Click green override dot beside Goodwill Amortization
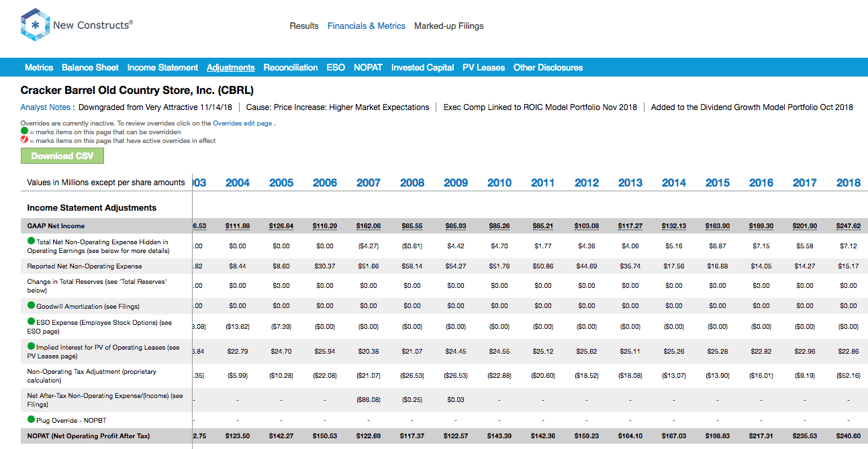The height and width of the screenshot is (449, 868). [x=31, y=306]
